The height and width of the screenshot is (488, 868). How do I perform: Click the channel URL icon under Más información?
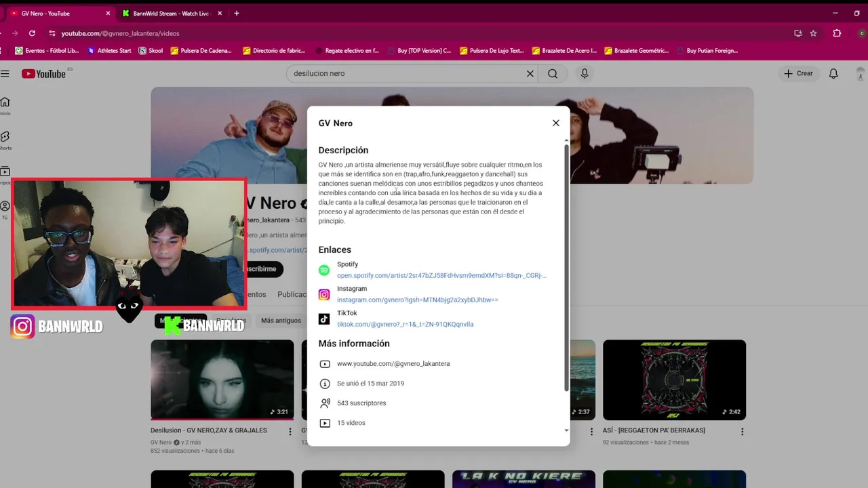pyautogui.click(x=325, y=364)
